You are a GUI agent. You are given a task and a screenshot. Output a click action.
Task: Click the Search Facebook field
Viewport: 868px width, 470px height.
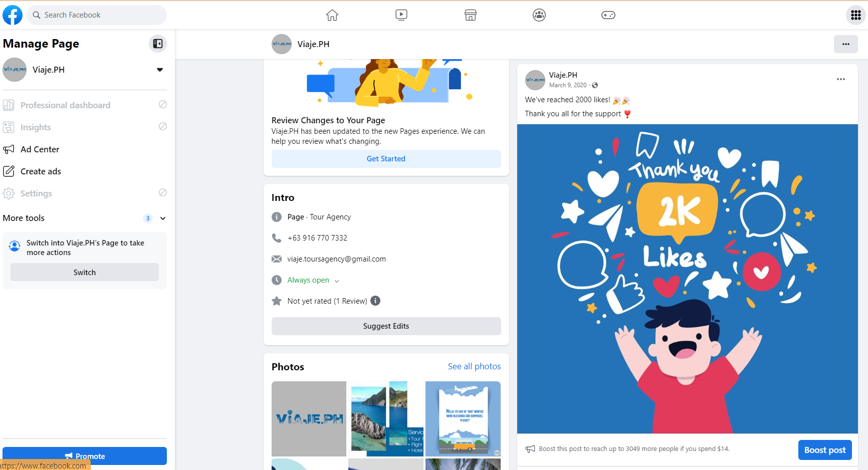pyautogui.click(x=97, y=15)
